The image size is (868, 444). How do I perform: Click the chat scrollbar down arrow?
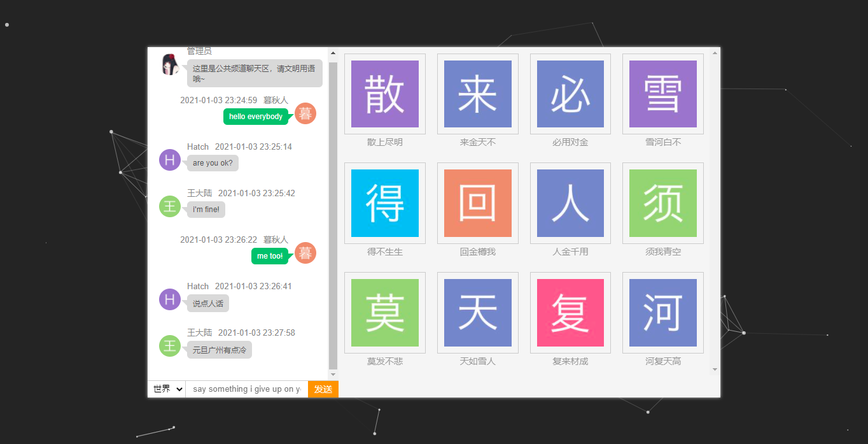click(333, 375)
